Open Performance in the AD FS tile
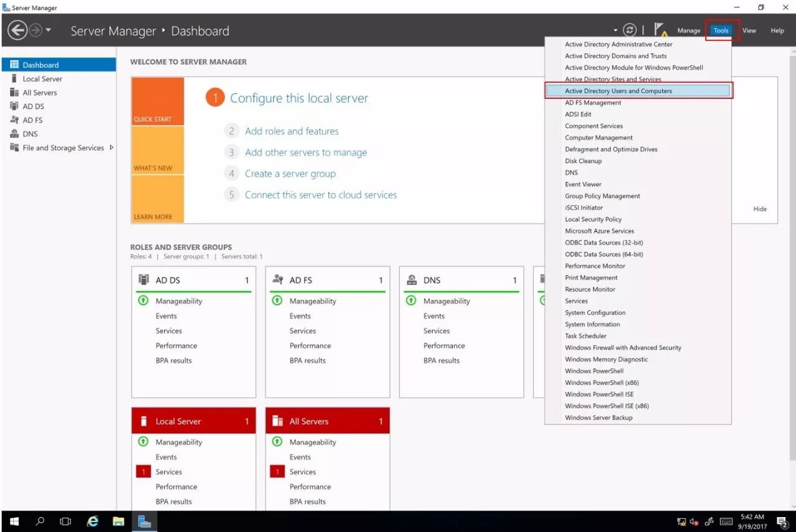The image size is (796, 532). pyautogui.click(x=310, y=346)
